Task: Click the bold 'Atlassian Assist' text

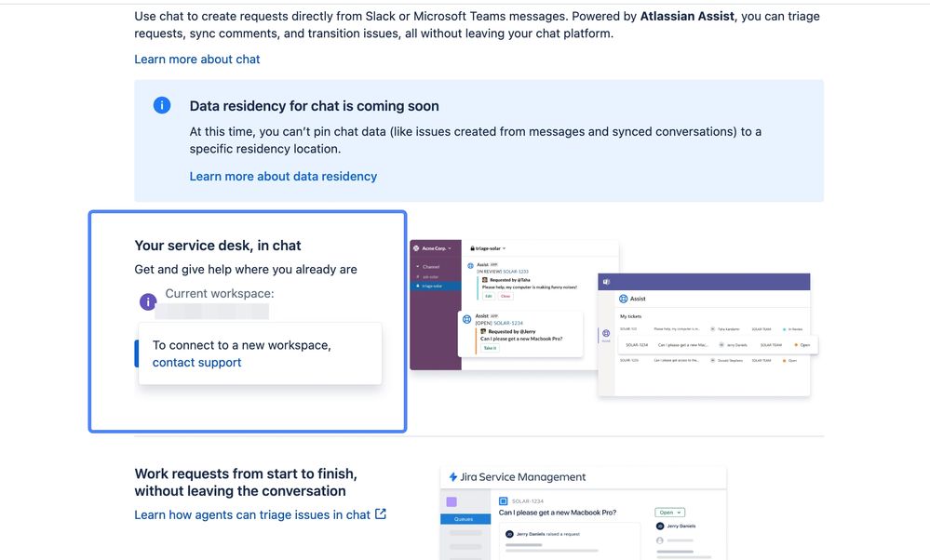Action: [687, 17]
